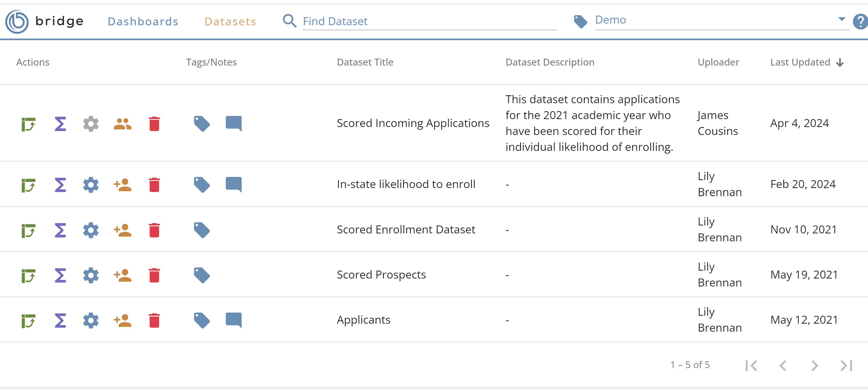This screenshot has width=868, height=389.
Task: Sort by Dataset Description column header
Action: 550,62
